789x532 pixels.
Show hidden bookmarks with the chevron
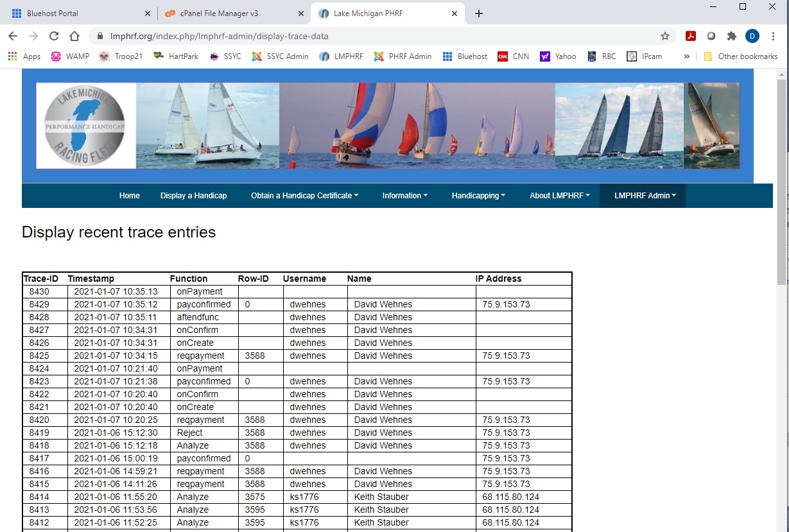point(686,56)
